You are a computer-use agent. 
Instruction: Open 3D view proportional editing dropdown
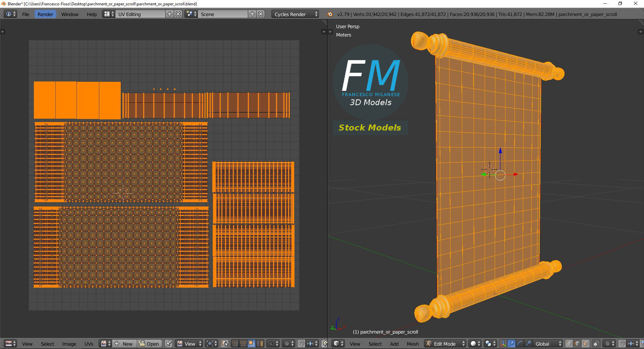coord(609,344)
